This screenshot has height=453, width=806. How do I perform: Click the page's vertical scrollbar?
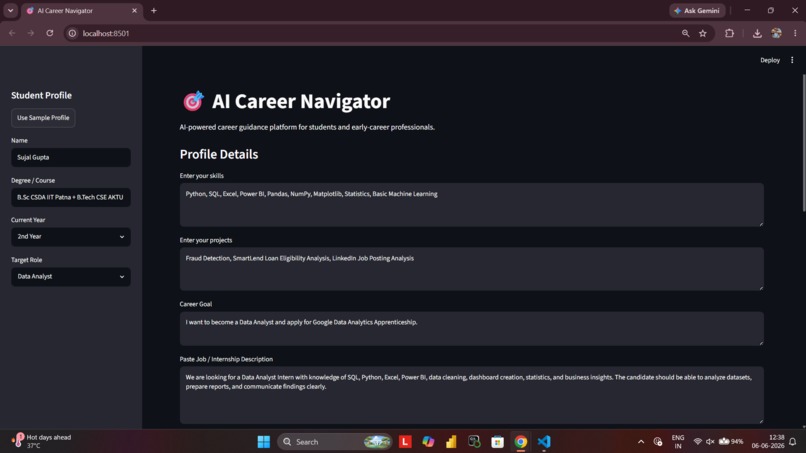point(803,142)
